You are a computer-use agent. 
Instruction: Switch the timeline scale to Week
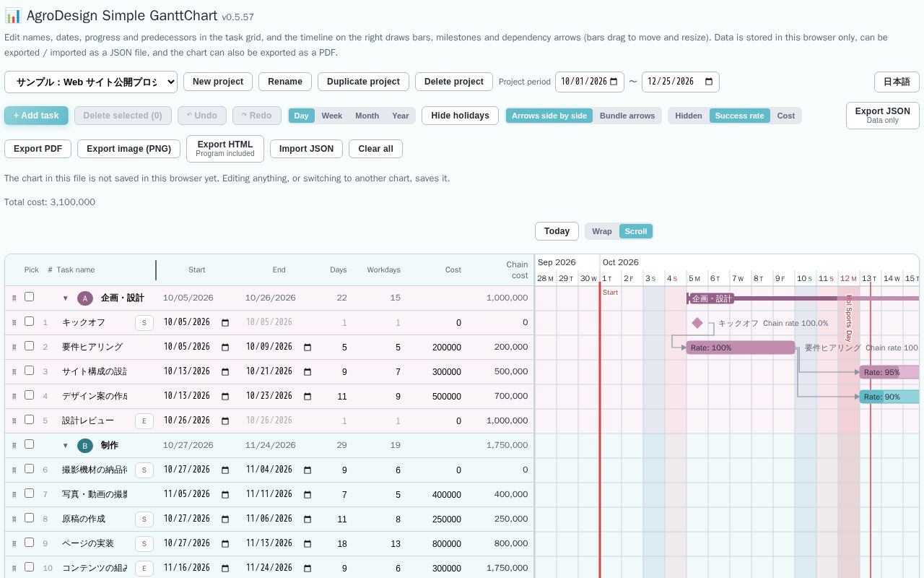coord(332,116)
